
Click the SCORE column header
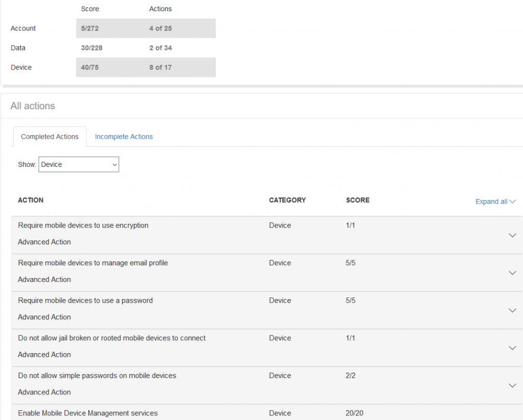click(358, 200)
